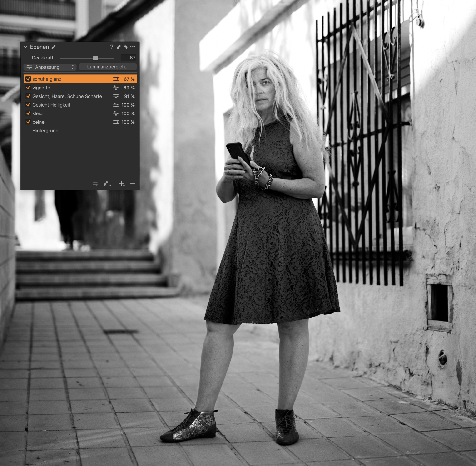Toggle the beine layer checkbox
The width and height of the screenshot is (476, 466).
pos(28,122)
